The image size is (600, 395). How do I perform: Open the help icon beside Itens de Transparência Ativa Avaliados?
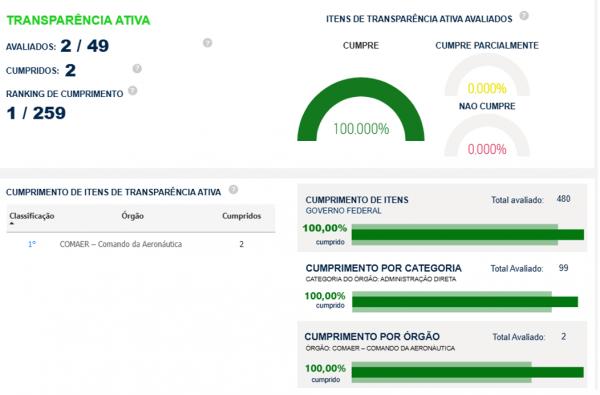click(524, 16)
